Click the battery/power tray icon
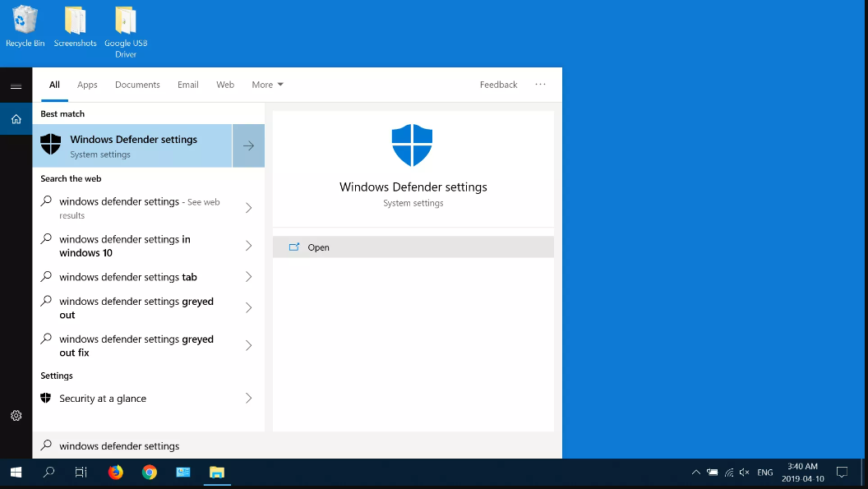 click(x=713, y=473)
